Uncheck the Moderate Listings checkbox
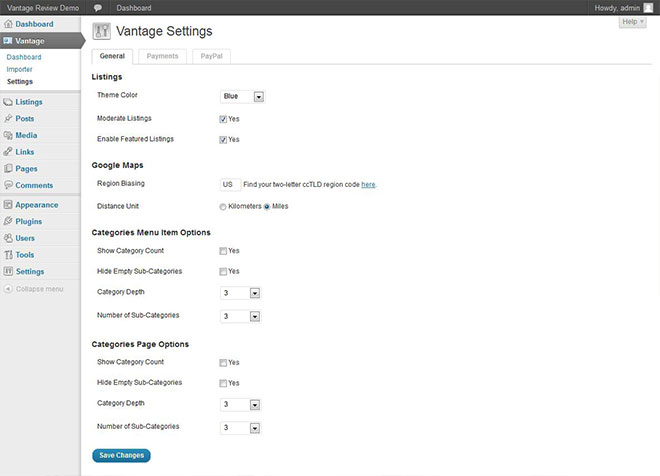 pyautogui.click(x=223, y=118)
